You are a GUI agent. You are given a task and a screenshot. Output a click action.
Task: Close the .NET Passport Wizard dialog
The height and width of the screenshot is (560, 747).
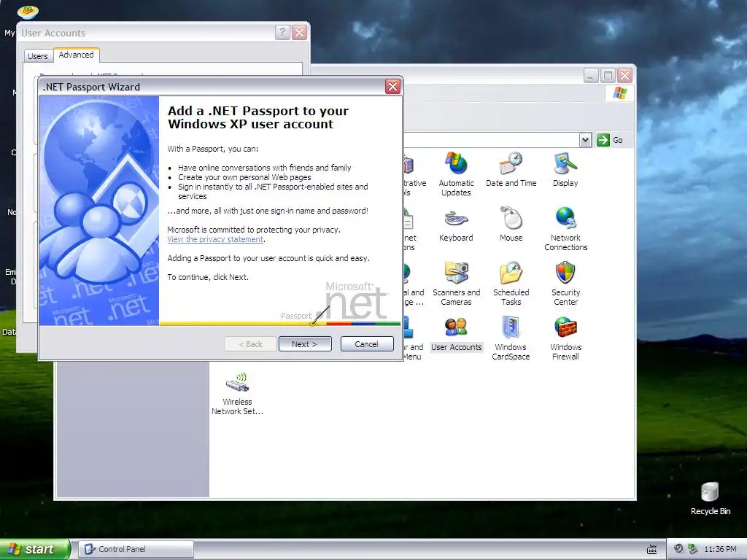[x=392, y=86]
